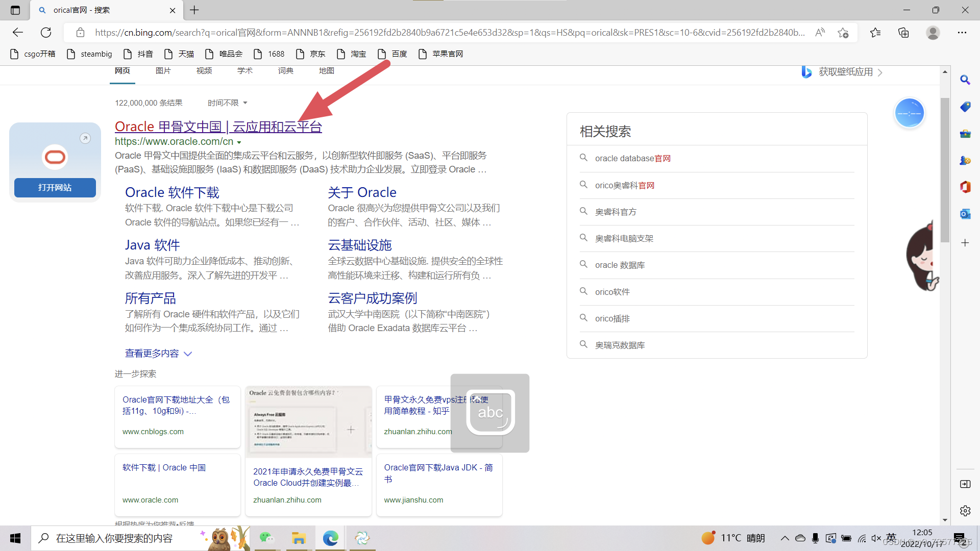Click the site info lock icon
Image resolution: width=980 pixels, height=551 pixels.
point(80,33)
